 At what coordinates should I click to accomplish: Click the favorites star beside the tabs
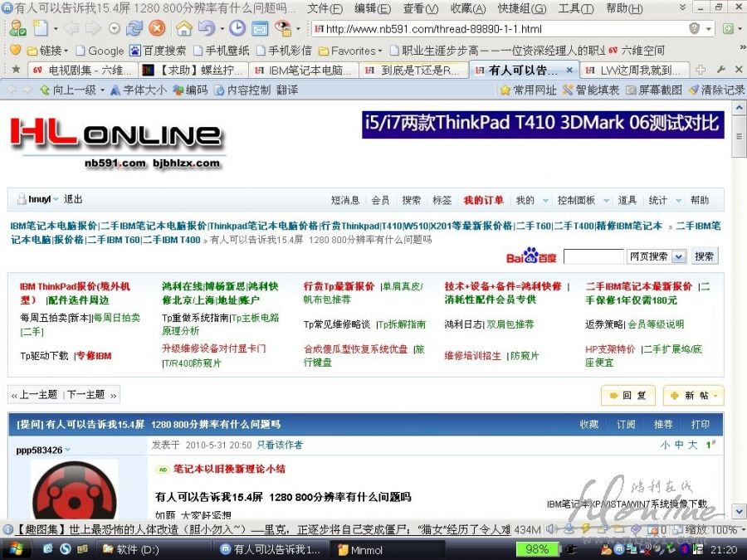[16, 70]
